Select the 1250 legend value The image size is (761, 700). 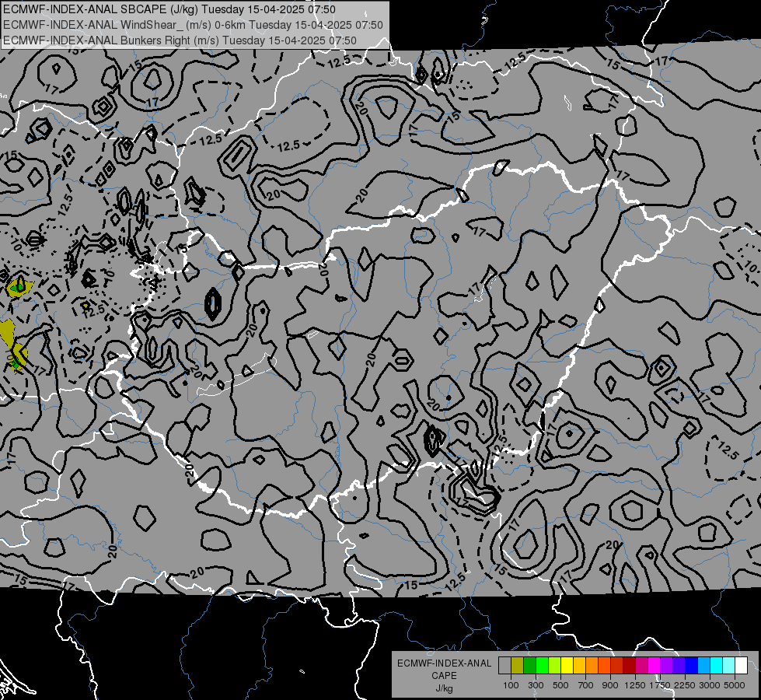pos(635,685)
